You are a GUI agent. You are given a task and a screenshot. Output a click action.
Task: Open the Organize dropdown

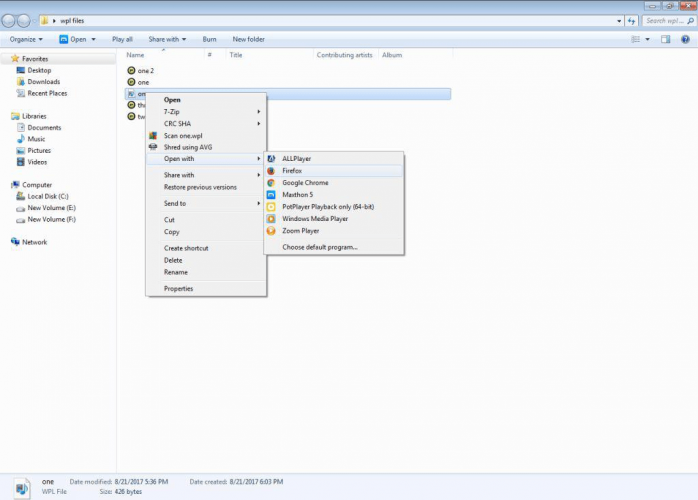tap(26, 39)
